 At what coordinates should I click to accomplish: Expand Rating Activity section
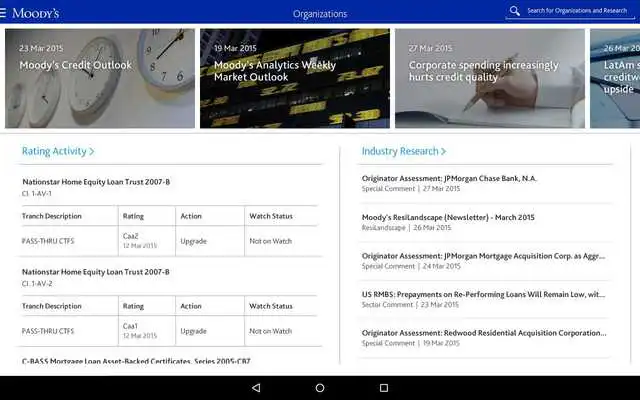(58, 151)
